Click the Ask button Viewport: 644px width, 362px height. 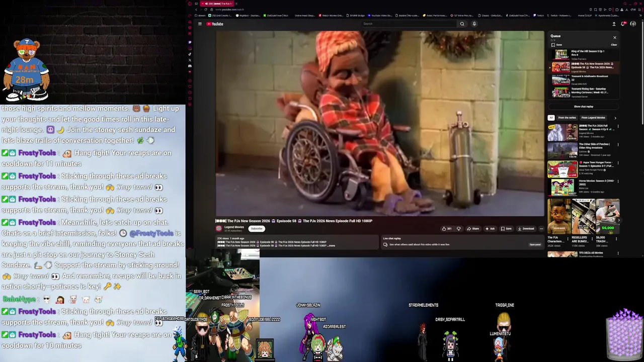click(x=490, y=229)
